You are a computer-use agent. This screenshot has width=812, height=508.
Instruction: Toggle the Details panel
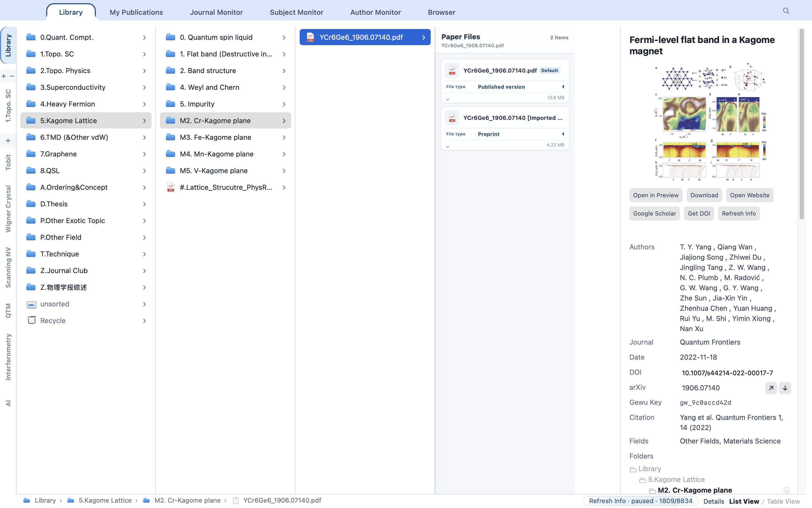[714, 501]
